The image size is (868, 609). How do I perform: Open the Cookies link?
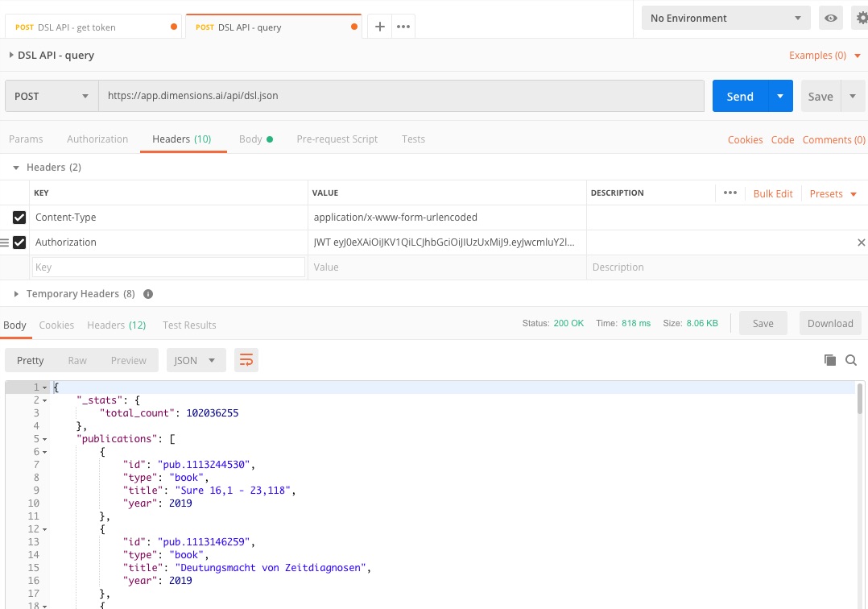pos(745,139)
